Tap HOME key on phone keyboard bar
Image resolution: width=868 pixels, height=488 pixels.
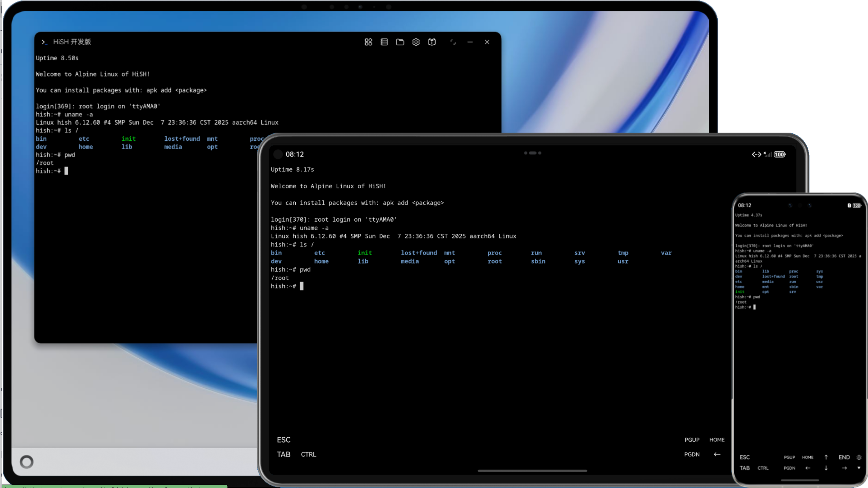[808, 457]
